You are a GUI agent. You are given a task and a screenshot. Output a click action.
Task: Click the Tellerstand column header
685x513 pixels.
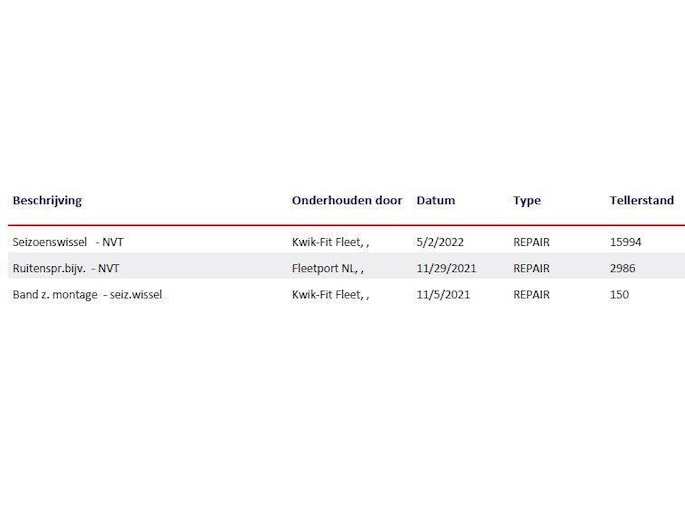[x=641, y=200]
